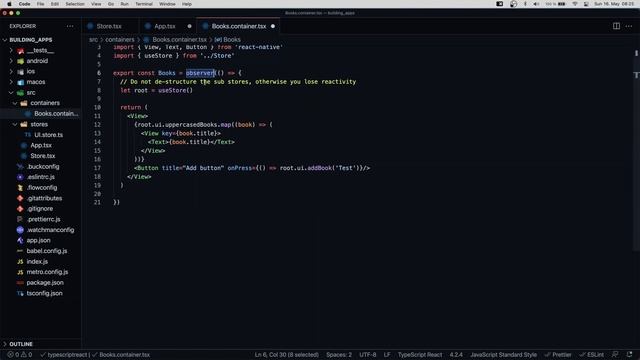640x360 pixels.
Task: Change end of line sequence LF
Action: pyautogui.click(x=387, y=355)
